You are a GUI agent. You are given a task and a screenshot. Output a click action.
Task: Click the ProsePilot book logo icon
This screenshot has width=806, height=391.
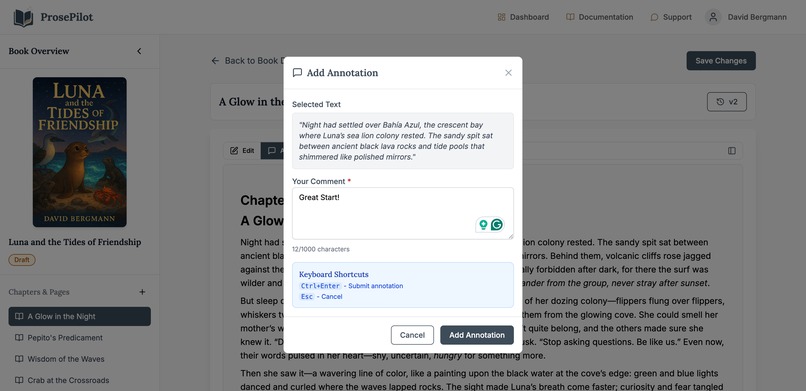coord(23,17)
